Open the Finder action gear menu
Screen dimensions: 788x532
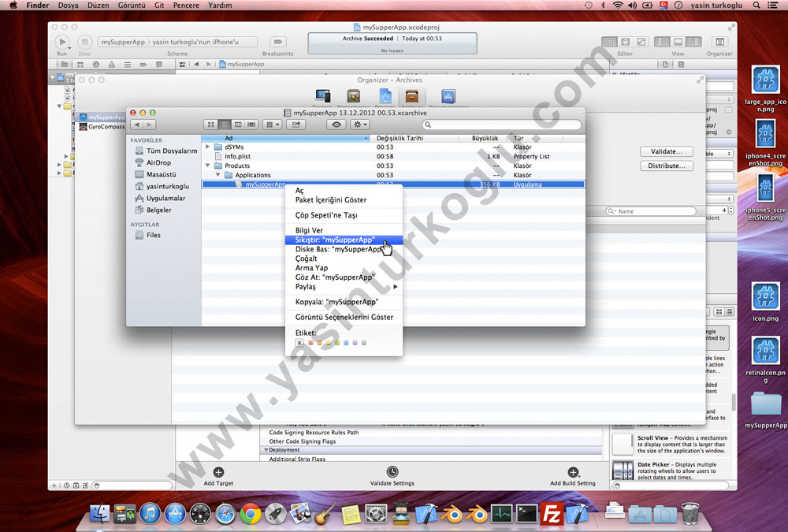360,125
